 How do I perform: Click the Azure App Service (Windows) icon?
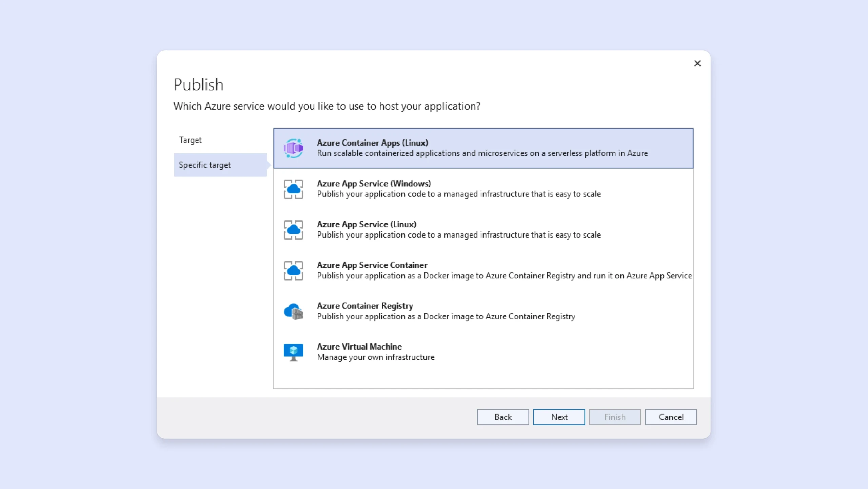(293, 189)
